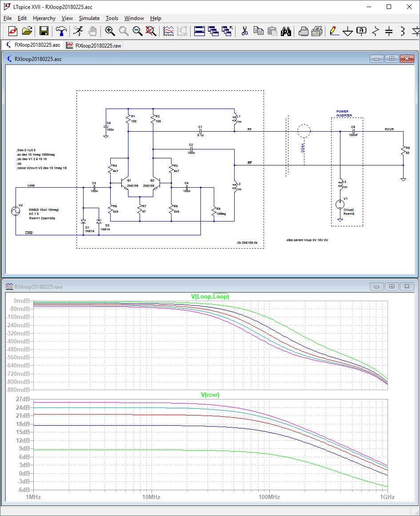This screenshot has height=516, width=420.
Task: Click the Run simulation icon
Action: coord(78,31)
